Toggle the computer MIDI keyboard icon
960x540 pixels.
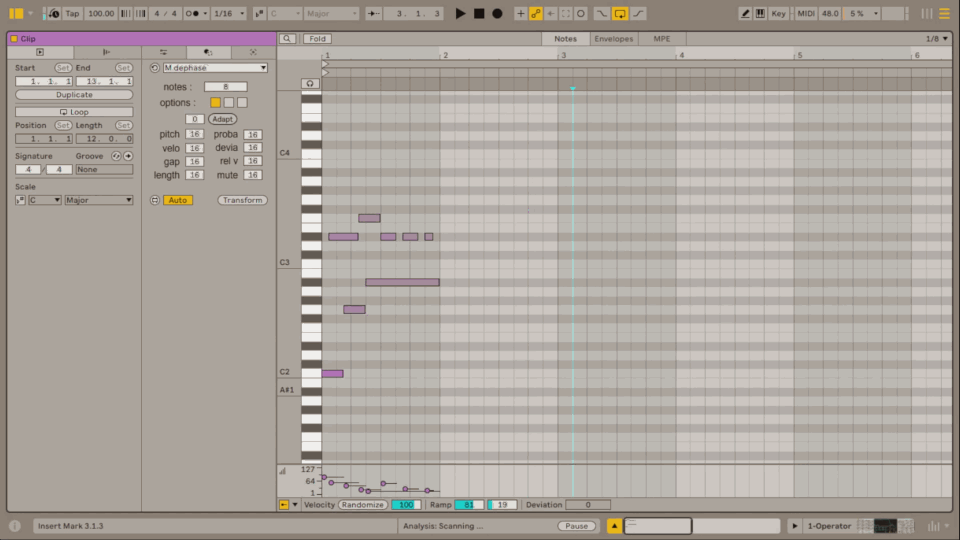[761, 13]
